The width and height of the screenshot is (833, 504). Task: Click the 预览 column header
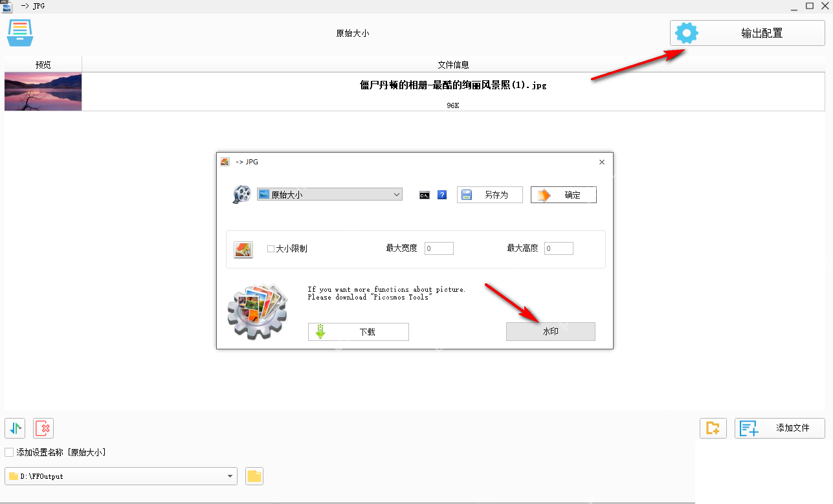(43, 65)
